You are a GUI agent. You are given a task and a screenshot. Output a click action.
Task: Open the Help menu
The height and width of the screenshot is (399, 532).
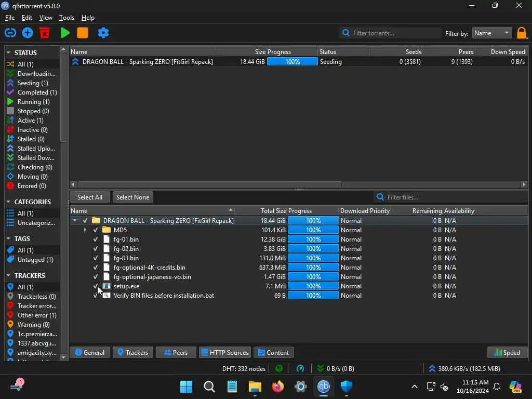[88, 18]
